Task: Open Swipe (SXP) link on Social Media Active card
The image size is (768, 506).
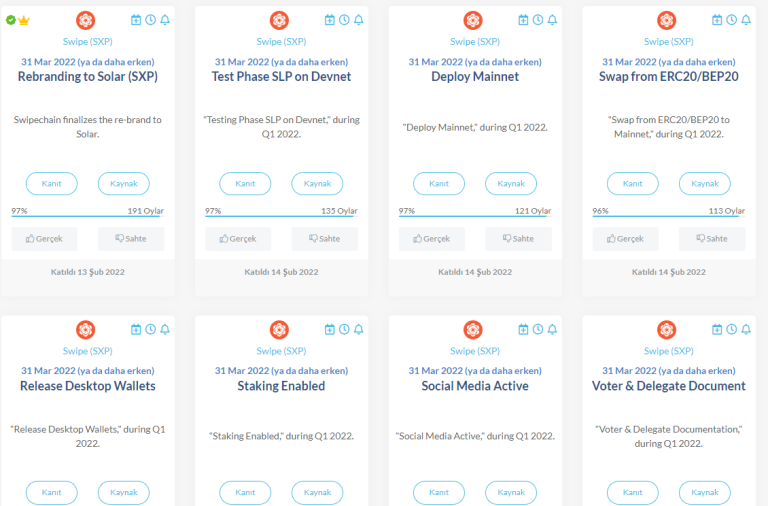Action: [475, 351]
